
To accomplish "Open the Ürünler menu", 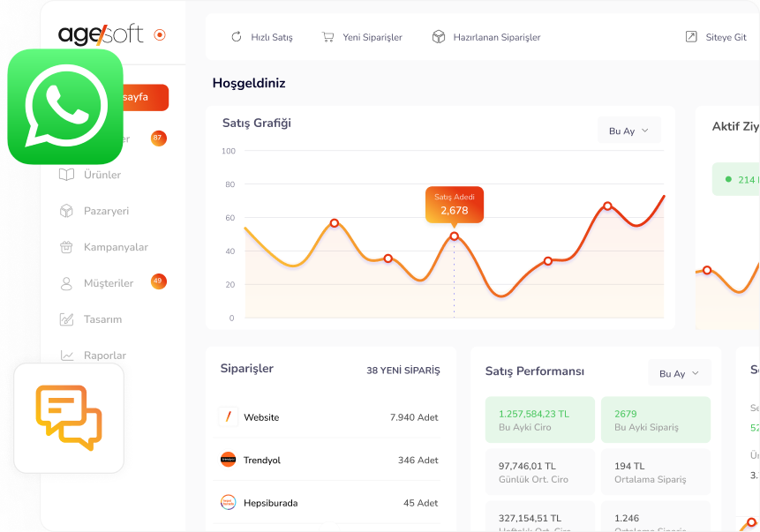I will 102,175.
